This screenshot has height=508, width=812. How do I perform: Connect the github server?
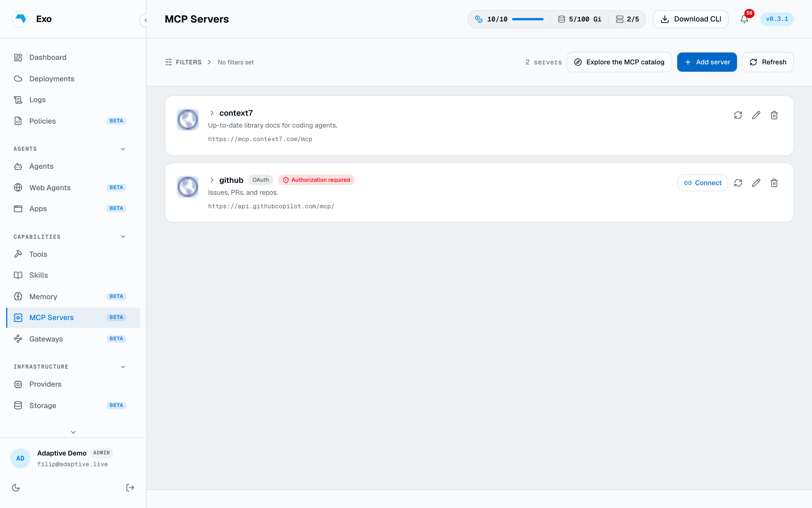tap(703, 183)
